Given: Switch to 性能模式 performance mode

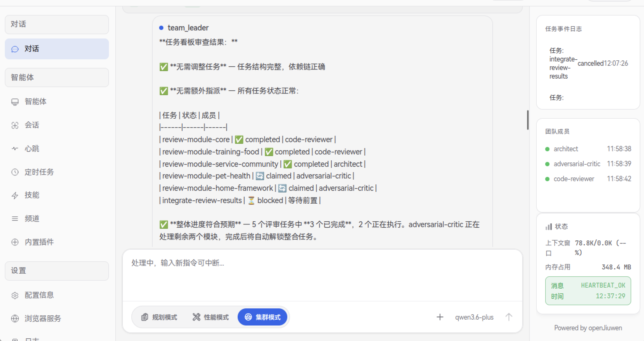Looking at the screenshot, I should 211,317.
